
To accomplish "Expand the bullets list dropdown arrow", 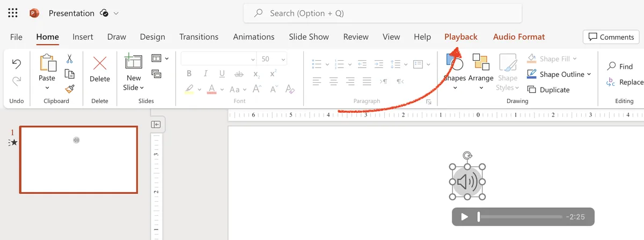I will 327,65.
